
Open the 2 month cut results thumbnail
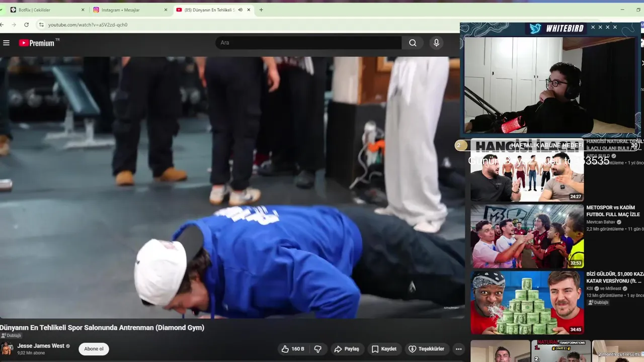click(618, 351)
